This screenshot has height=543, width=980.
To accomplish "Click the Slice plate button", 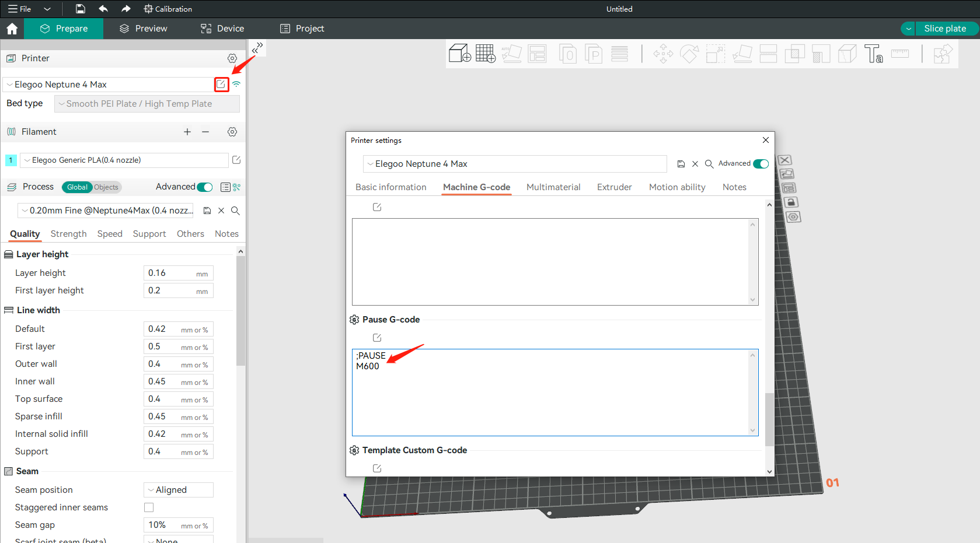I will (x=944, y=29).
